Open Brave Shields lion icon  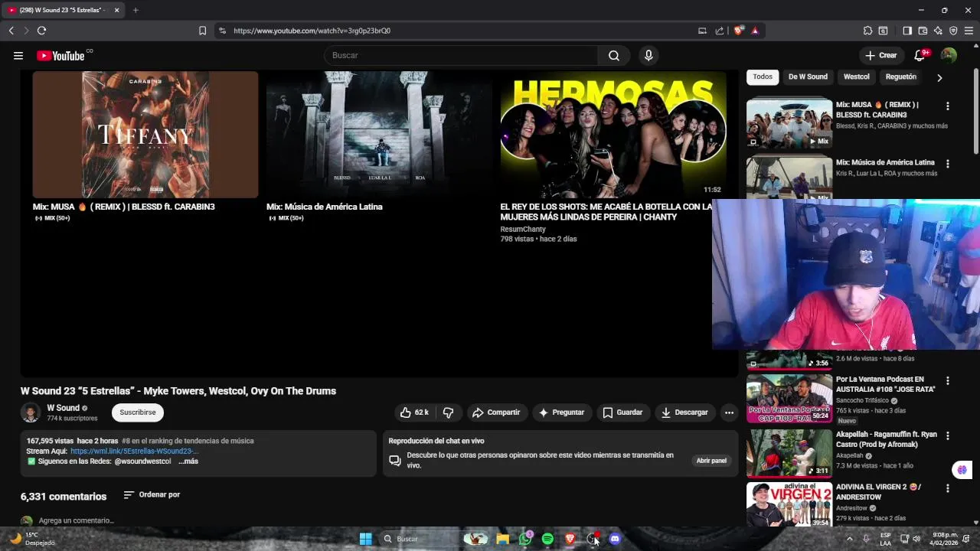738,31
